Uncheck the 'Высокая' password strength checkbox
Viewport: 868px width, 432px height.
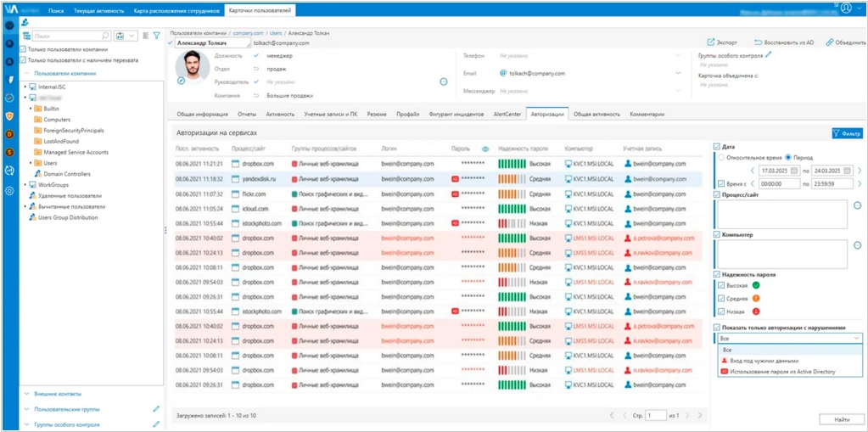(x=720, y=285)
